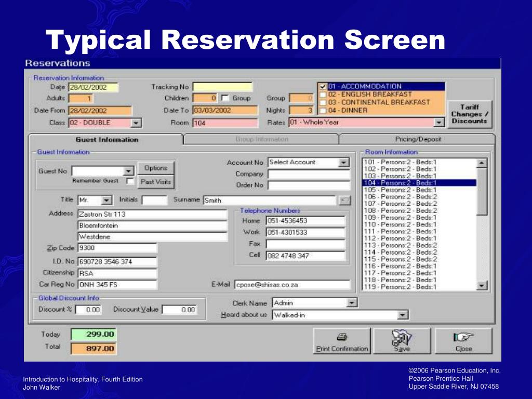The image size is (532, 399).
Task: Select room 108 in Room Information list
Action: coord(419,211)
